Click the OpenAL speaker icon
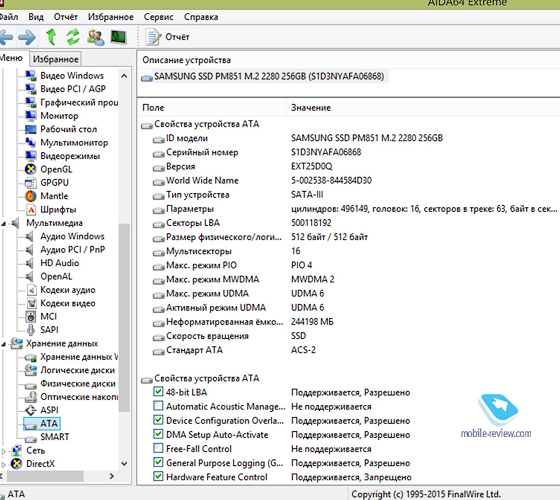The image size is (560, 500). pyautogui.click(x=30, y=276)
